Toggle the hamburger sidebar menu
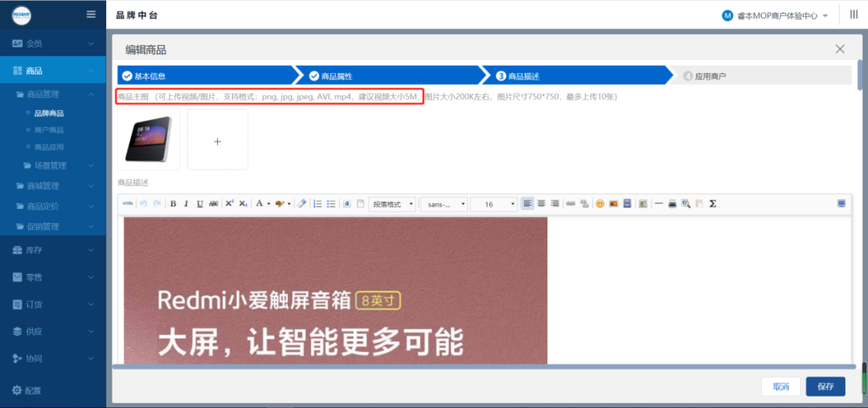 (92, 15)
